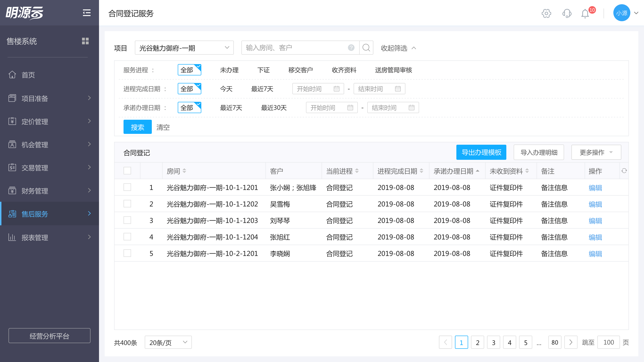Sort by 房间 column arrows
Image resolution: width=644 pixels, height=362 pixels.
pyautogui.click(x=184, y=171)
